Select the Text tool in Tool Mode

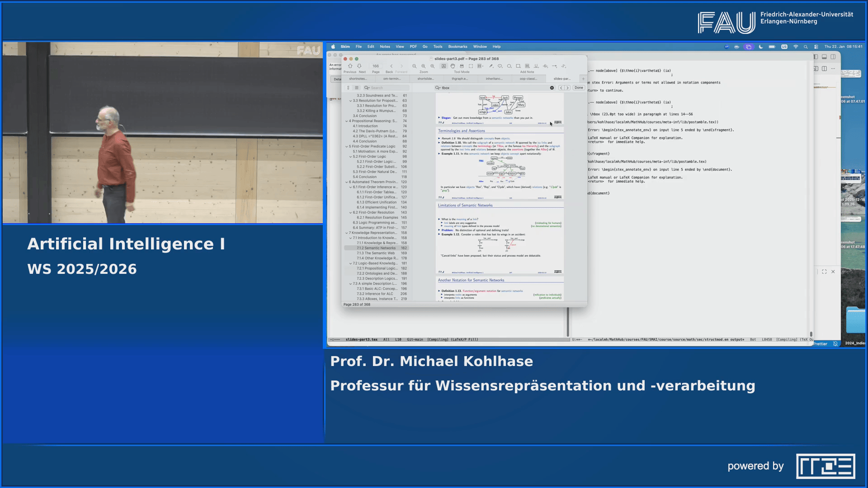(x=443, y=66)
